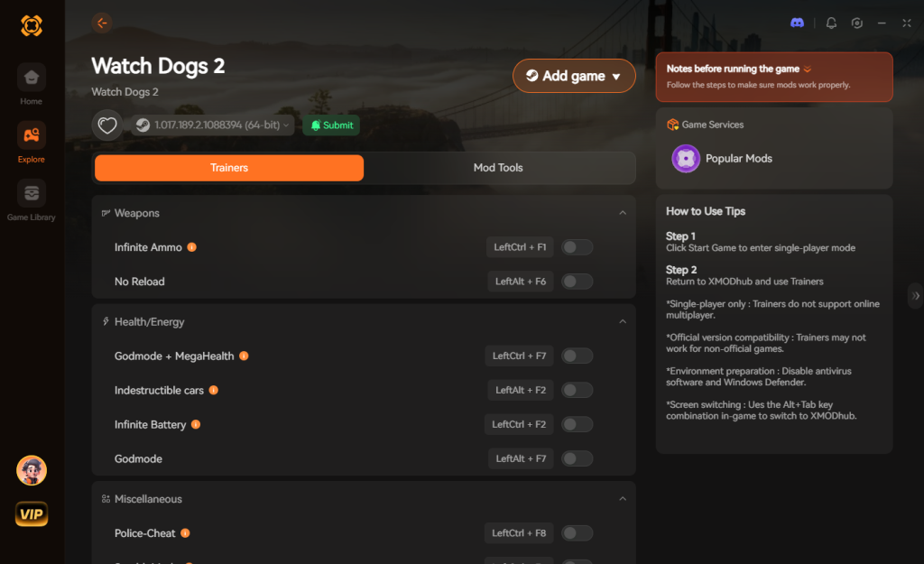Click the Popular Mods purple icon

pyautogui.click(x=686, y=159)
